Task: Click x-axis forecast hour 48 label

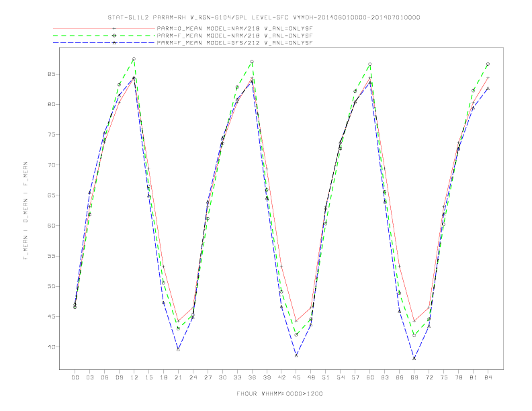Action: [311, 377]
